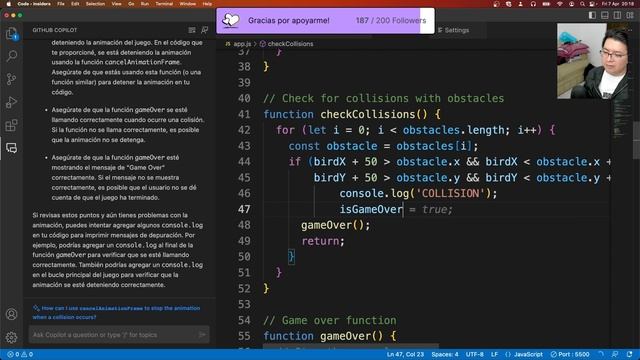
Task: Change the LF end of line sequence
Action: coord(494,354)
